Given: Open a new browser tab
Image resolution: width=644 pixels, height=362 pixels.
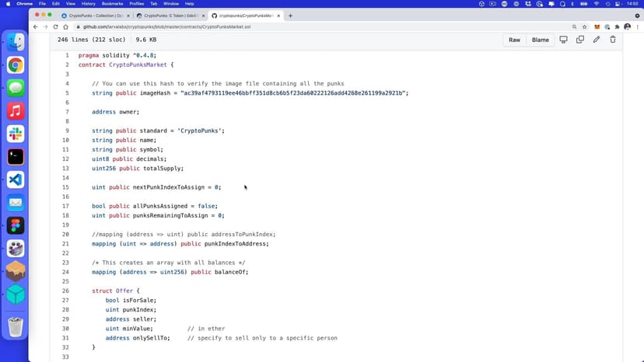Looking at the screenshot, I should click(291, 16).
